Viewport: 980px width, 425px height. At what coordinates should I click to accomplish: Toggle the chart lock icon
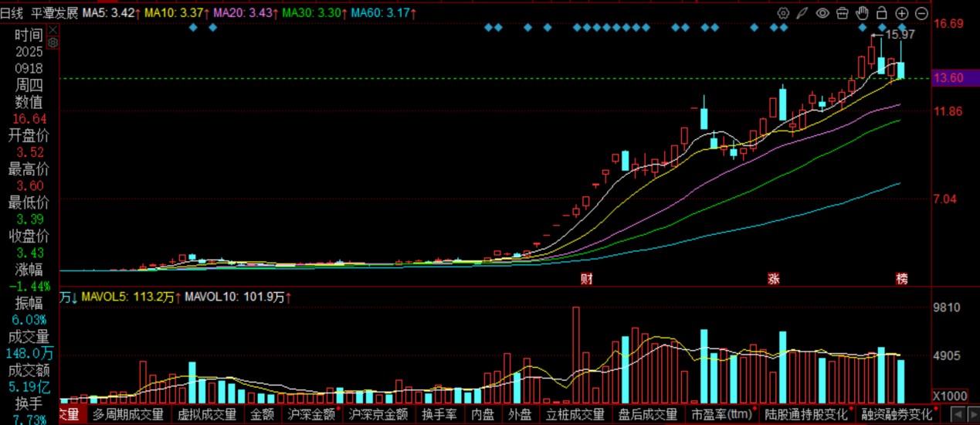(882, 13)
